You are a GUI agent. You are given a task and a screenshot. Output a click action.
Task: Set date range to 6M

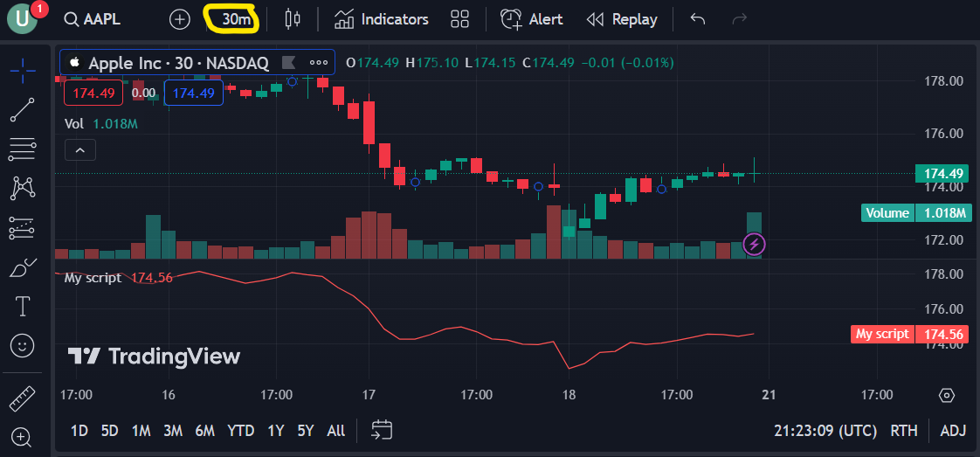tap(204, 431)
